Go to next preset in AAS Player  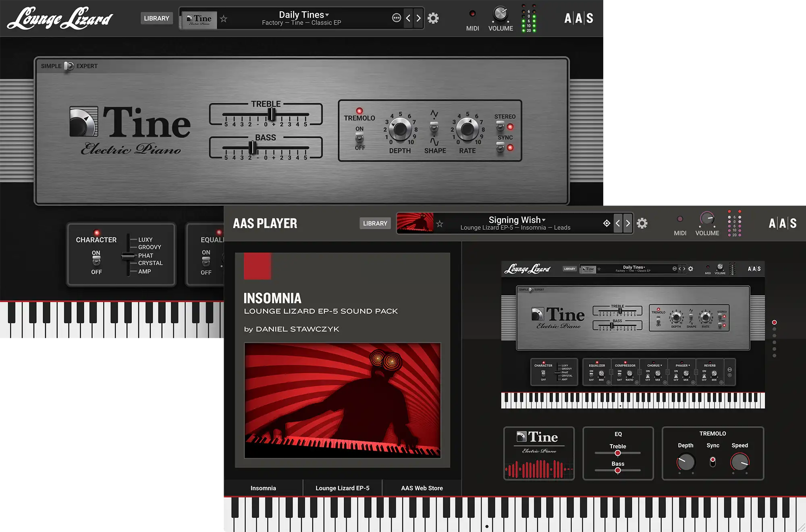pos(628,223)
